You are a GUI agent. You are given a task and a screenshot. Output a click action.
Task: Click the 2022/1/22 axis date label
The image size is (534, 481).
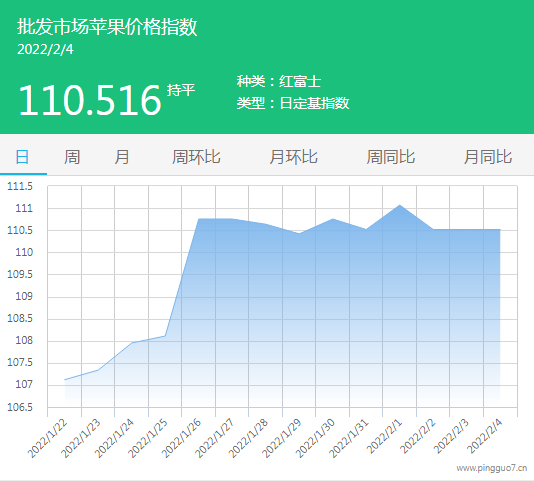click(x=48, y=438)
